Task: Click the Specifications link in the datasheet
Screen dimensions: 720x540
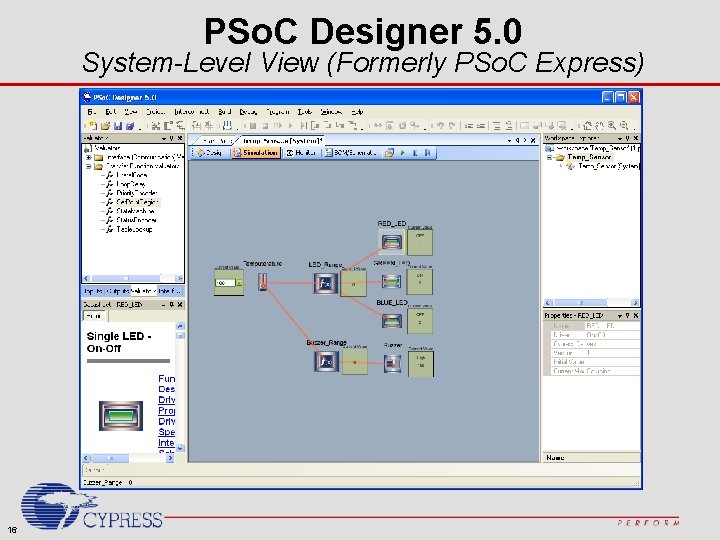Action: point(166,432)
